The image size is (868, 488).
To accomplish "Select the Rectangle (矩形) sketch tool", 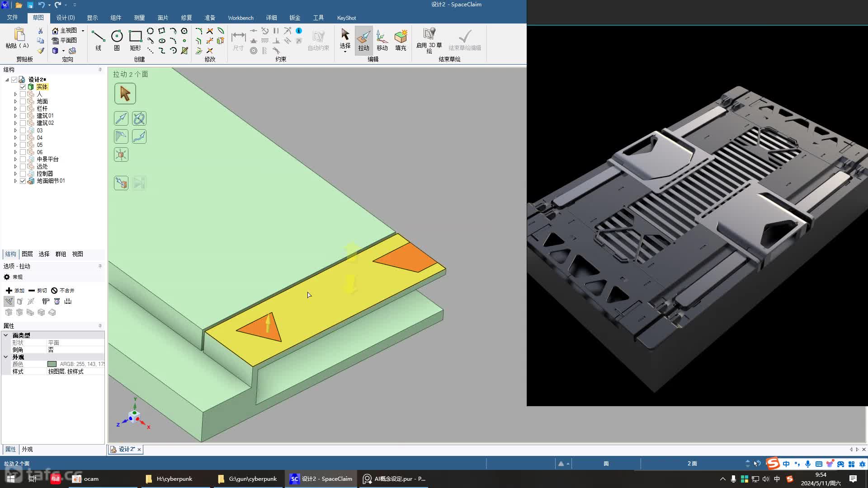I will pyautogui.click(x=135, y=40).
